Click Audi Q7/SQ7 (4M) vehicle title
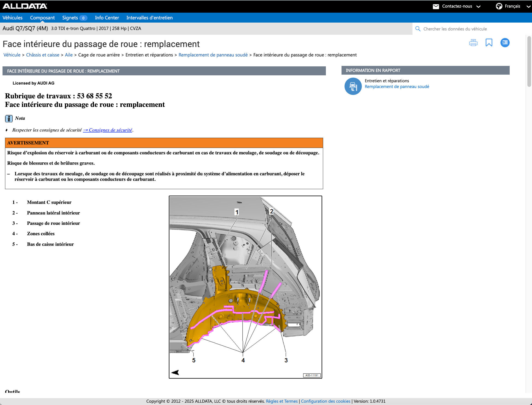The width and height of the screenshot is (532, 405). click(25, 28)
